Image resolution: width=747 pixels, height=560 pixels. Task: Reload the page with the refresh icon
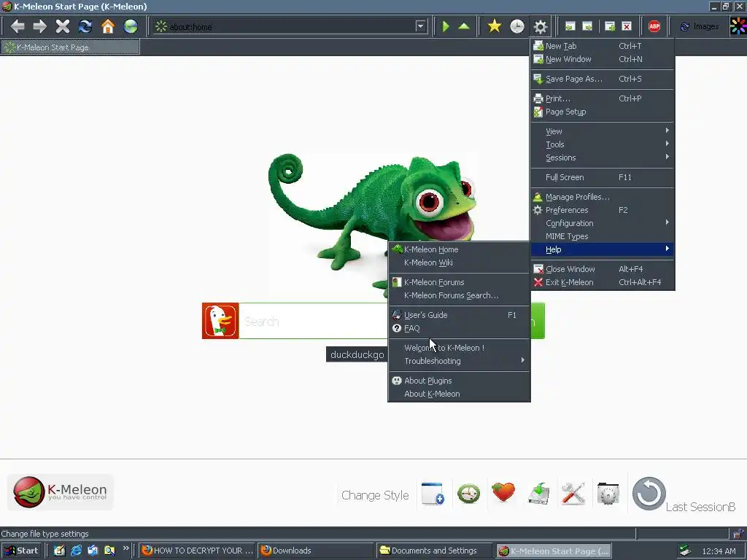click(x=85, y=26)
